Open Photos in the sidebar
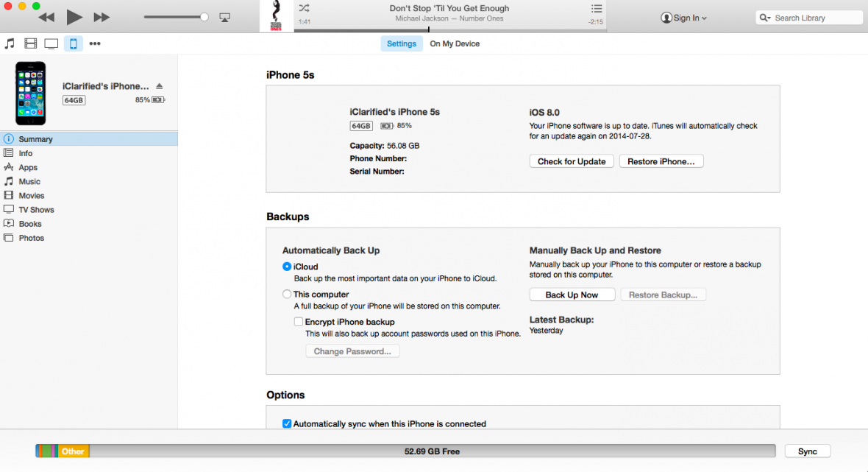Screen dimensions: 868x472 click(x=88, y=238)
